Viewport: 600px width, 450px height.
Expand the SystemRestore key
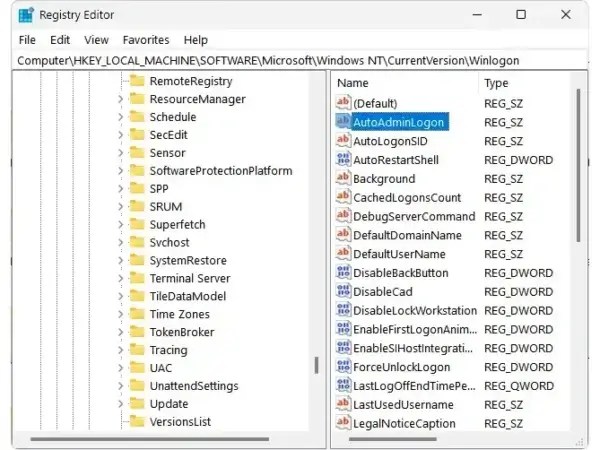[x=121, y=260]
